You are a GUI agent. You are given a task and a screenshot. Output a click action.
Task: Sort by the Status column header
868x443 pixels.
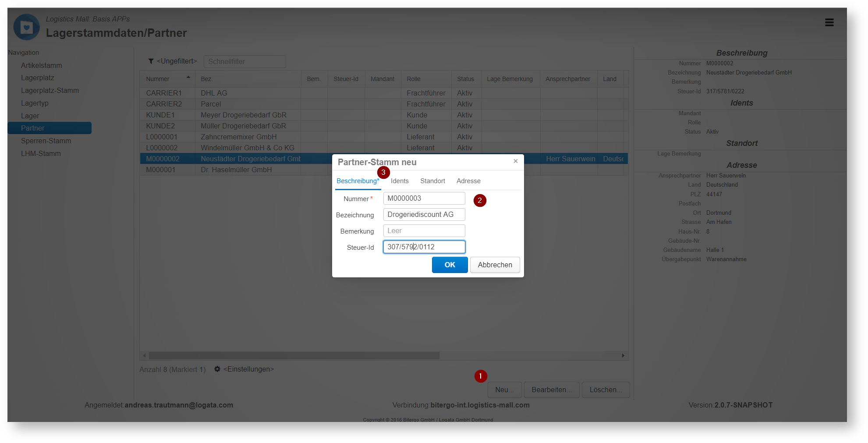[x=466, y=79]
